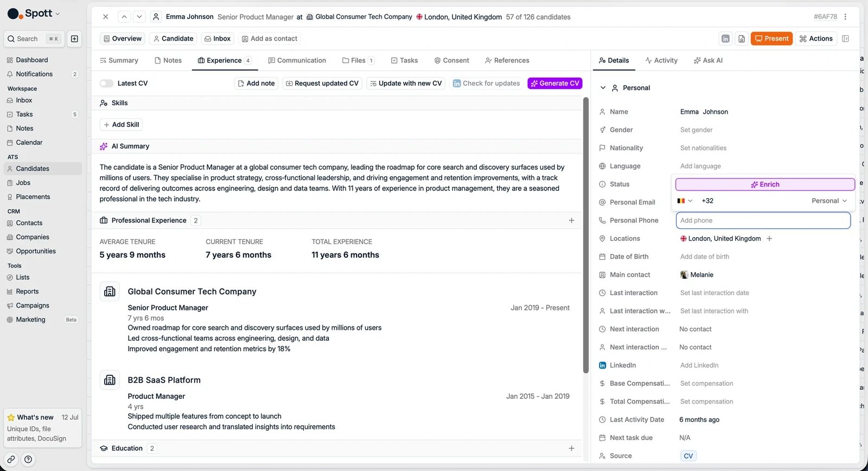The height and width of the screenshot is (471, 868).
Task: Open Companies under CRM
Action: 43,237
